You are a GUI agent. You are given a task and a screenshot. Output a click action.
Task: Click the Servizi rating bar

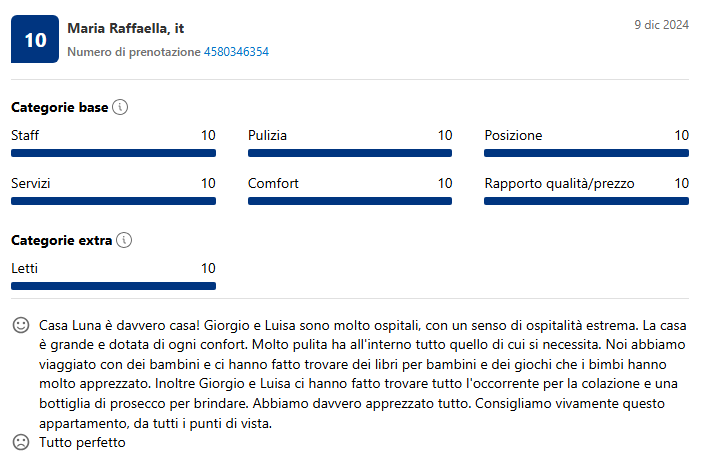[x=113, y=201]
